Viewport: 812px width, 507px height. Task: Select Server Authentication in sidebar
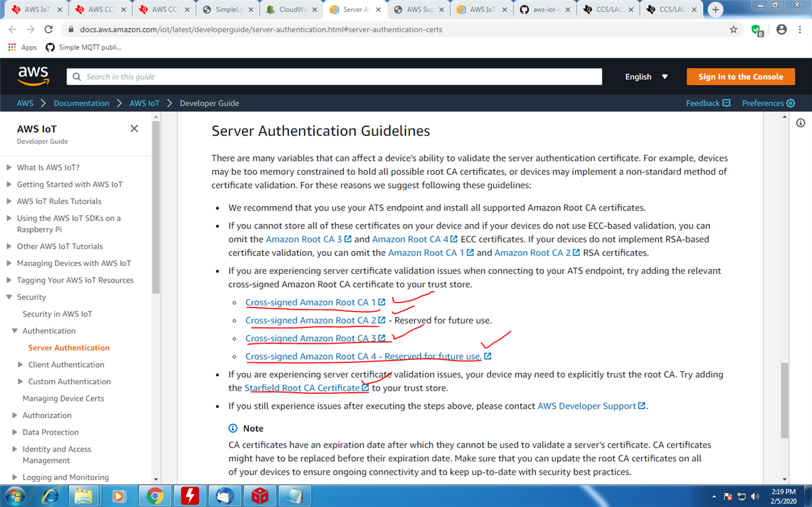click(69, 347)
